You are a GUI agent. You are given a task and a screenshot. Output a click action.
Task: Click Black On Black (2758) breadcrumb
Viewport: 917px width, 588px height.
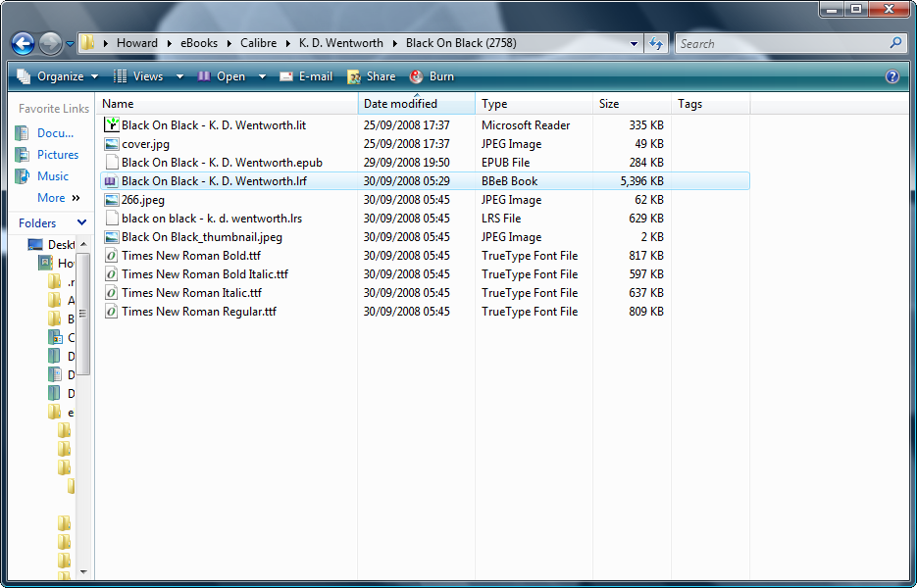click(461, 43)
